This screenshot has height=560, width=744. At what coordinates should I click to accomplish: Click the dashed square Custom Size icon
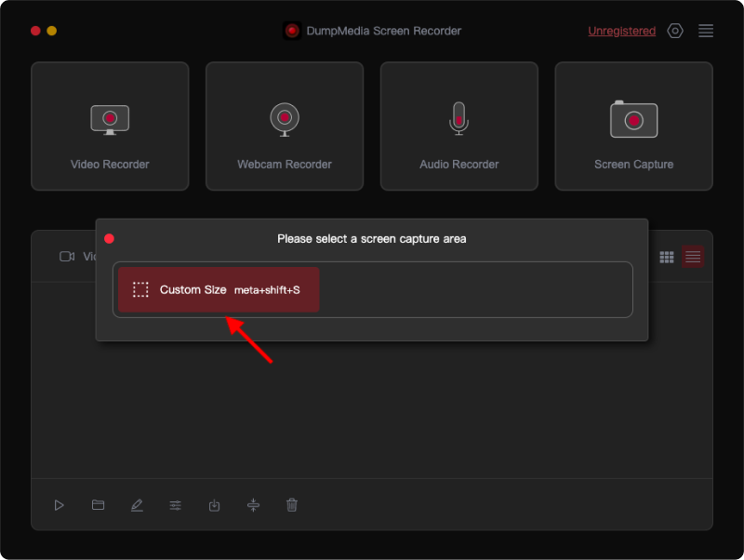140,289
